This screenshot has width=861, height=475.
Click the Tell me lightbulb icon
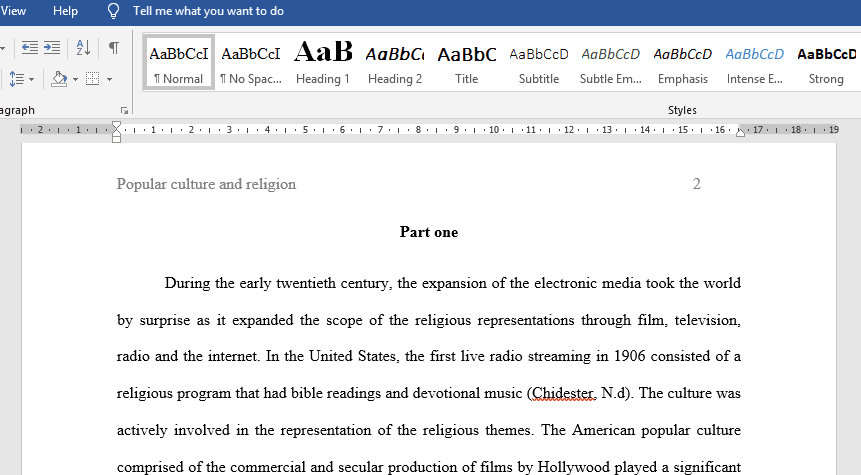(x=113, y=11)
